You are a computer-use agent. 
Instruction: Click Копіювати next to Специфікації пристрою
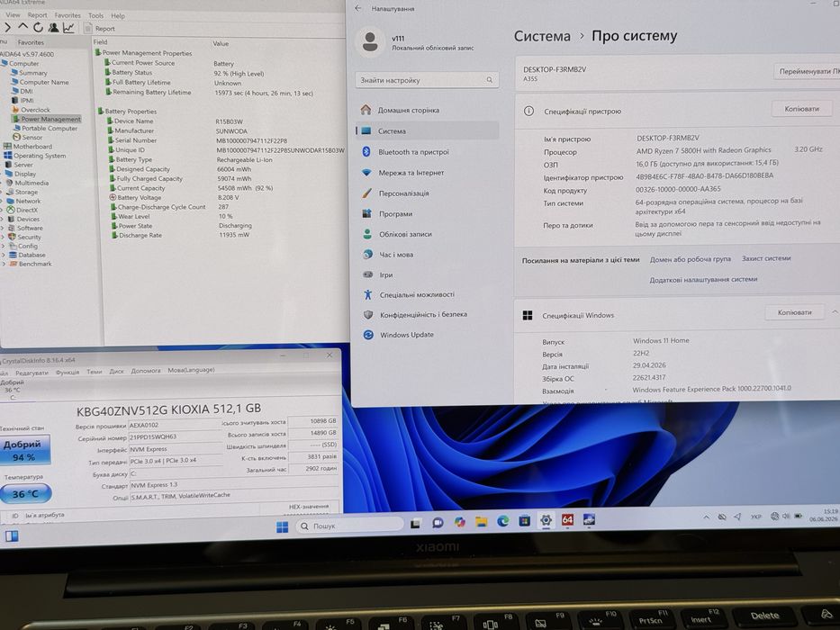click(x=802, y=109)
